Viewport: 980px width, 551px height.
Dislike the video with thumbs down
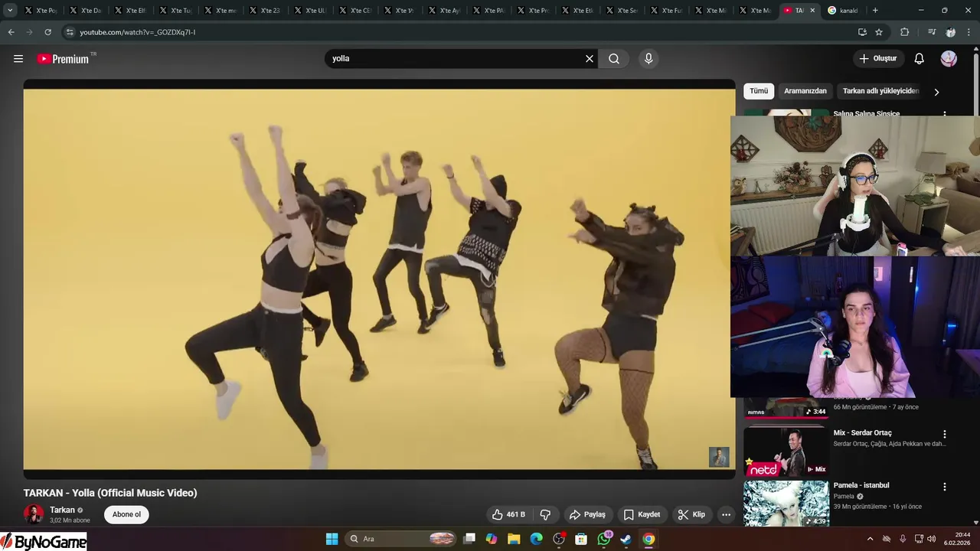click(x=545, y=515)
